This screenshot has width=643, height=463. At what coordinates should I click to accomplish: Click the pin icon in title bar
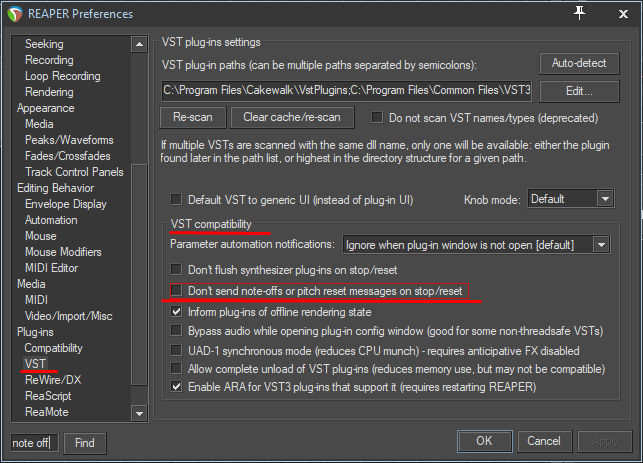pos(580,12)
